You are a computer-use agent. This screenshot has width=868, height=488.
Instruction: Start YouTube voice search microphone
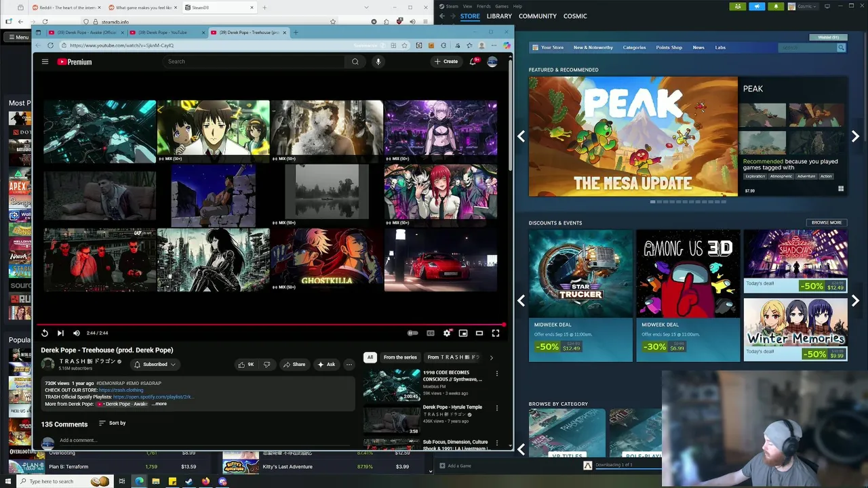point(378,62)
